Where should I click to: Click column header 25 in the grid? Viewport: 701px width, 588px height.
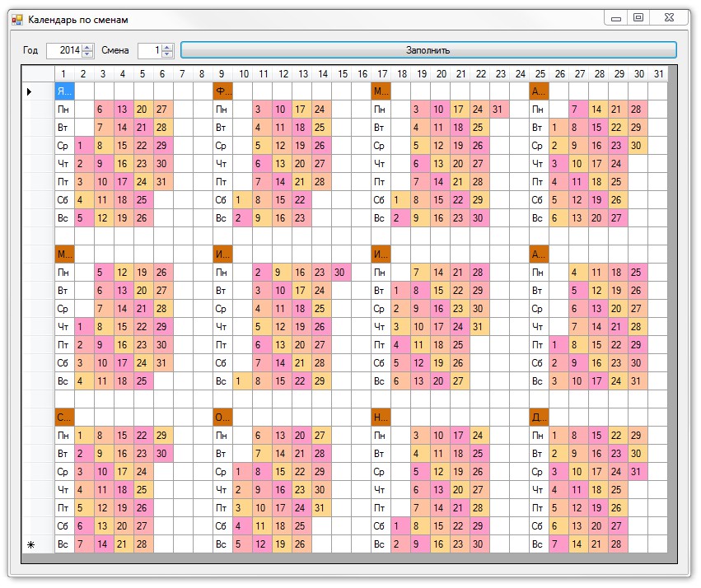[540, 74]
